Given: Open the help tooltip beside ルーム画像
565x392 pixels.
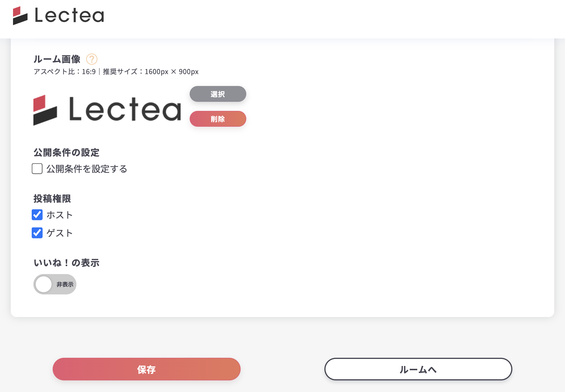Looking at the screenshot, I should click(x=92, y=59).
